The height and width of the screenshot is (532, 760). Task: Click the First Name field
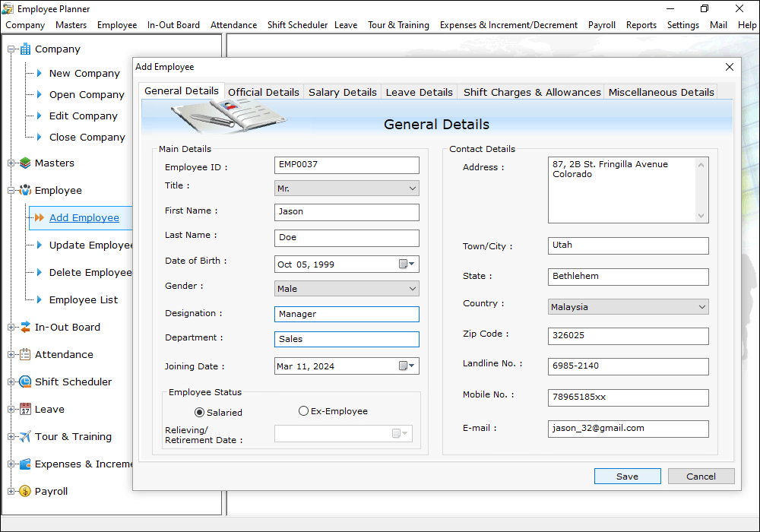tap(347, 212)
